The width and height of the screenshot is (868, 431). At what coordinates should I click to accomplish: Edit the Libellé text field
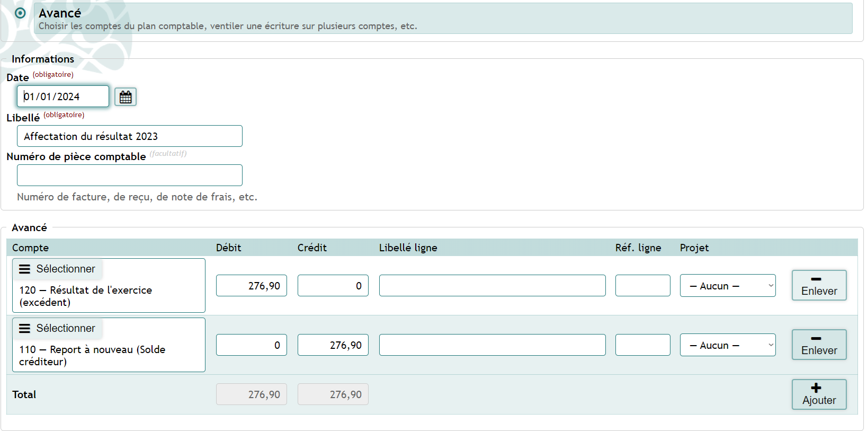click(129, 136)
